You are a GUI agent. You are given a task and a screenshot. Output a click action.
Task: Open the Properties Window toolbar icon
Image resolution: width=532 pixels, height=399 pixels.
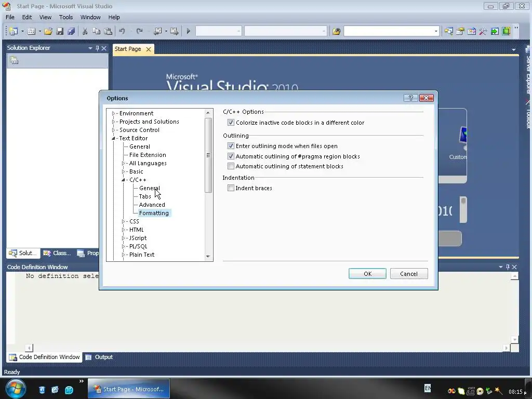[x=460, y=31]
